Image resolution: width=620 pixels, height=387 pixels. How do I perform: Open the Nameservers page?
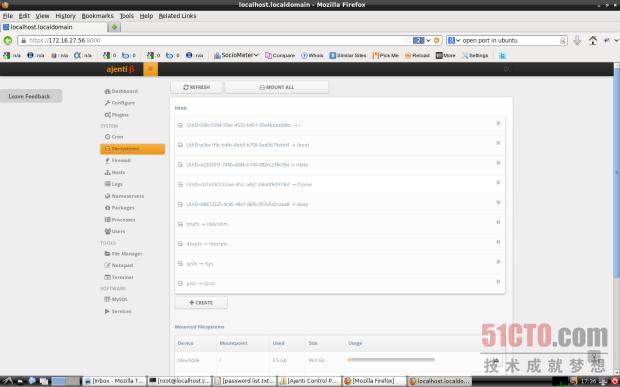pos(124,196)
